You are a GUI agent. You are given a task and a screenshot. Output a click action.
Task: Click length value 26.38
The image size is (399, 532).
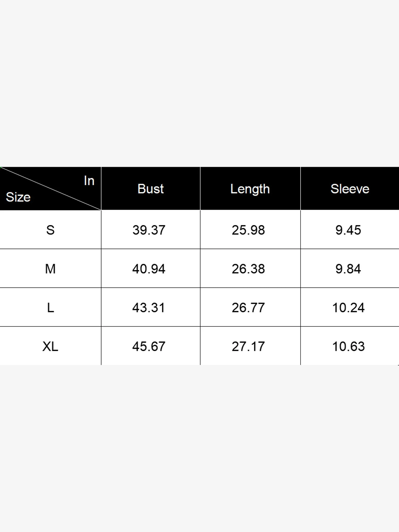[x=248, y=269]
